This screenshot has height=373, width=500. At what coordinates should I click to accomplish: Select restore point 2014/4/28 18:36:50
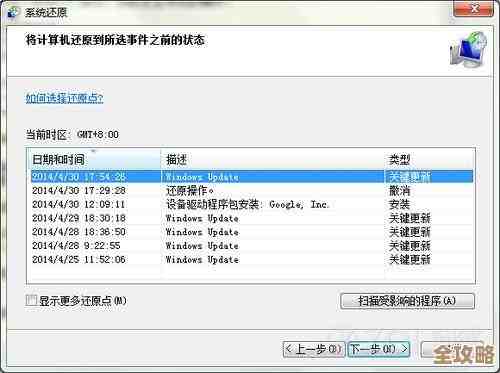pos(252,232)
